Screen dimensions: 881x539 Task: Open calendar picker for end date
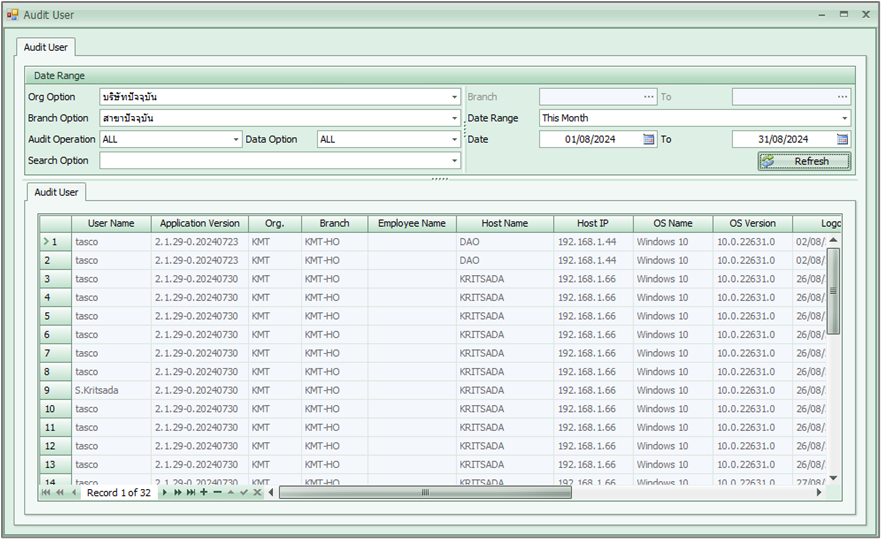842,139
